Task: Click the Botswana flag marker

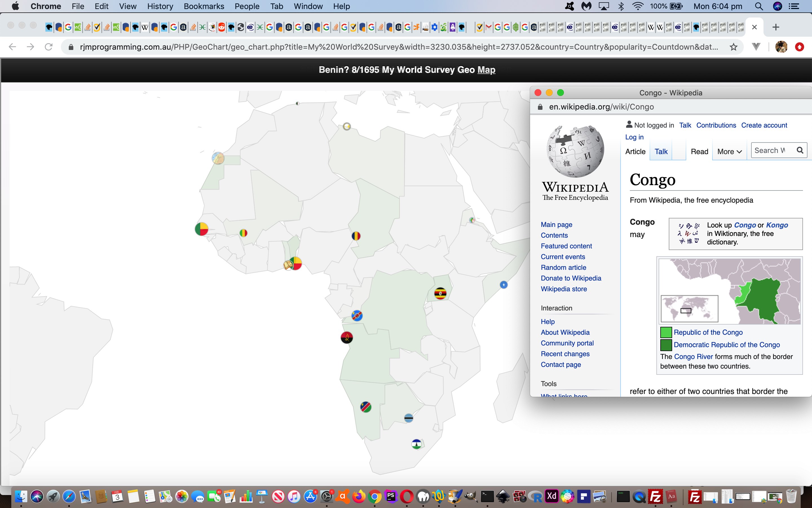Action: tap(409, 418)
